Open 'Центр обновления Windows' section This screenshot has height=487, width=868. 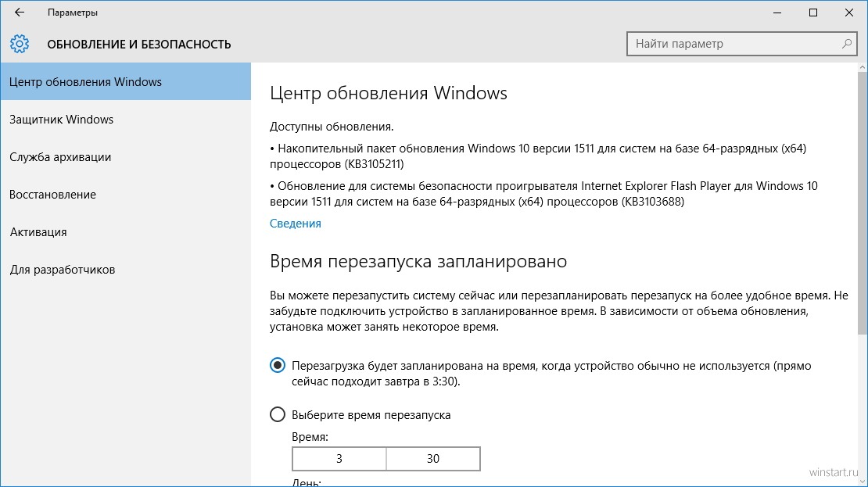(x=126, y=82)
